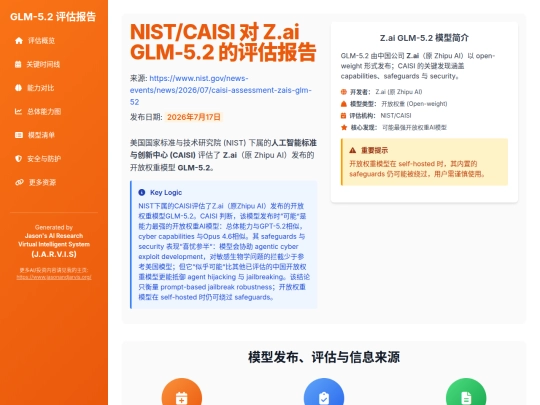Go to 关键时间线 in the sidebar
The height and width of the screenshot is (405, 540).
point(54,64)
